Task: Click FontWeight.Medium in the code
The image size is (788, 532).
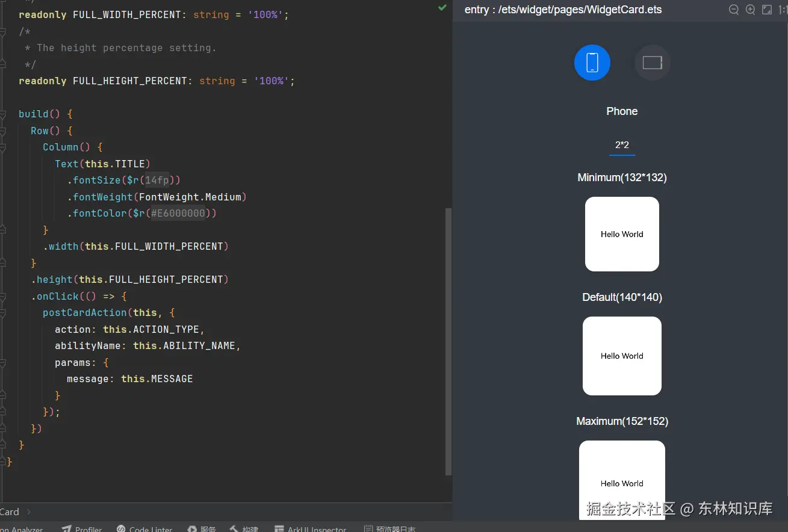Action: click(x=190, y=197)
